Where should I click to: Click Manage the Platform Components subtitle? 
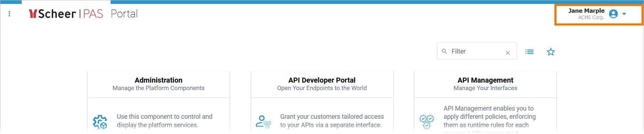click(159, 88)
